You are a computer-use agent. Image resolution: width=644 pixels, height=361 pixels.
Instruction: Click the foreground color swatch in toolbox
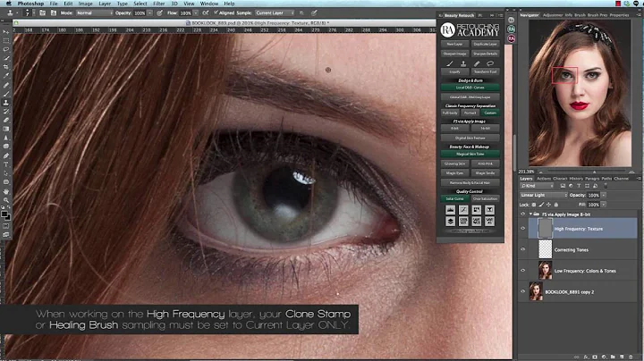coord(4,214)
